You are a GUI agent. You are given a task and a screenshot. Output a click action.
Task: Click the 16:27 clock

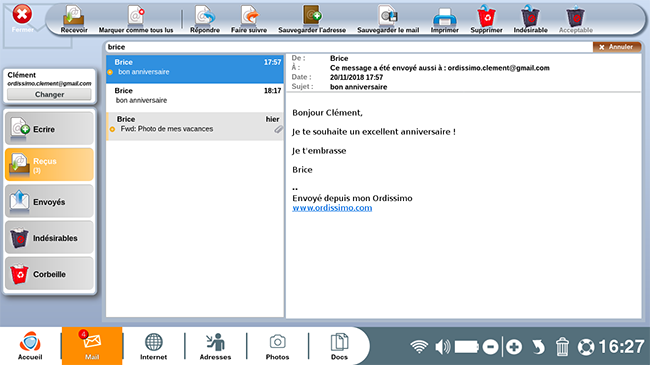coord(621,346)
